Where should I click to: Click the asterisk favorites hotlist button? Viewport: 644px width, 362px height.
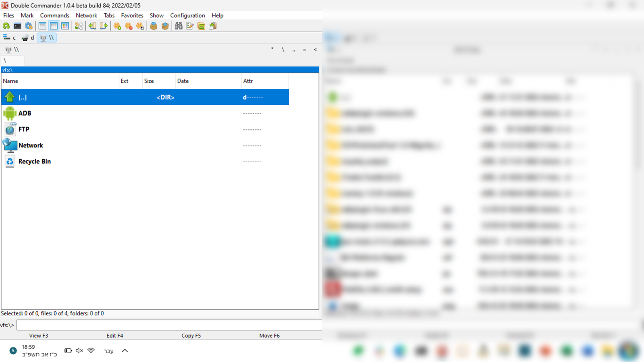click(272, 50)
